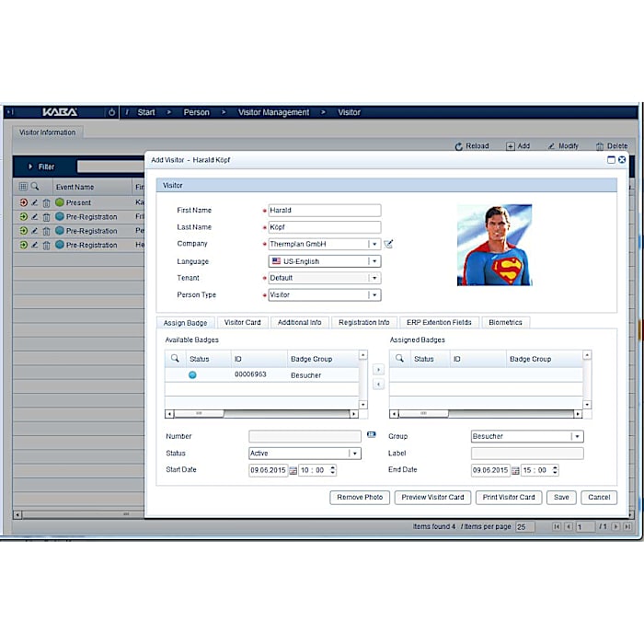This screenshot has height=644, width=644.
Task: Open the Person Type dropdown
Action: (374, 295)
